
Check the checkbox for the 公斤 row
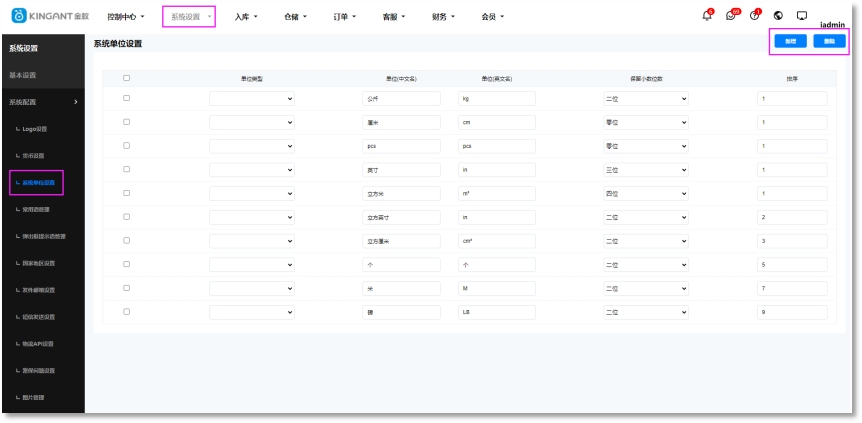tap(126, 98)
